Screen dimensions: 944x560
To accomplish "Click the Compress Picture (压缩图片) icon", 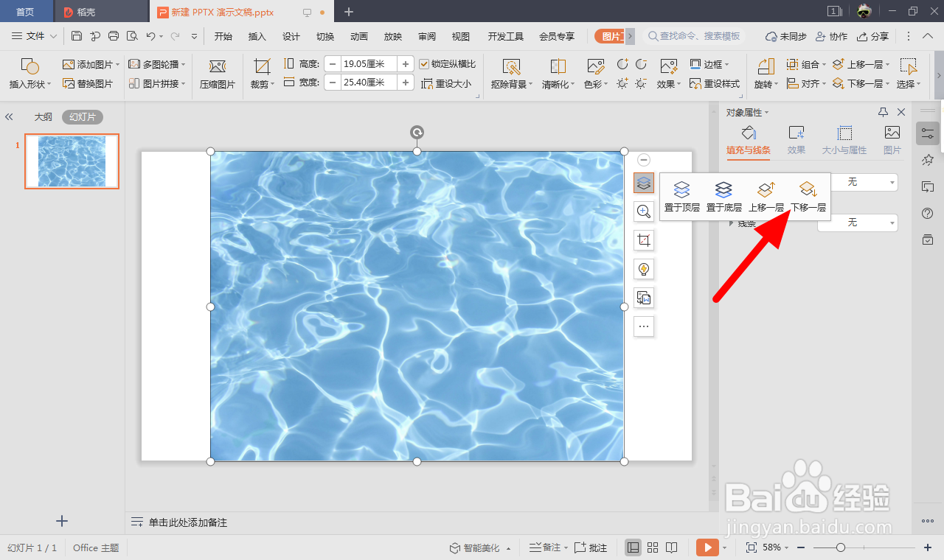I will click(x=218, y=75).
